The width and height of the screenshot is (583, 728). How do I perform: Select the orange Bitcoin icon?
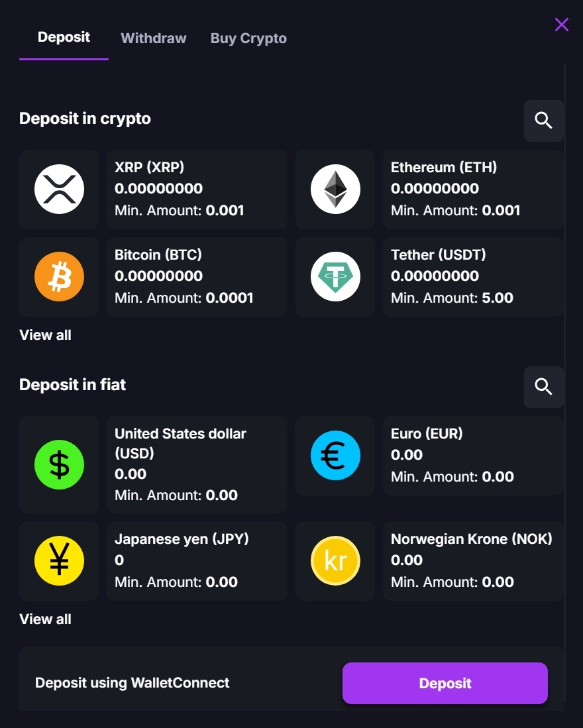click(59, 276)
